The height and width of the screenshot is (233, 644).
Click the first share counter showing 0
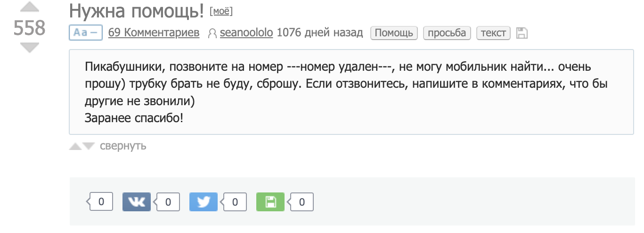pos(100,202)
